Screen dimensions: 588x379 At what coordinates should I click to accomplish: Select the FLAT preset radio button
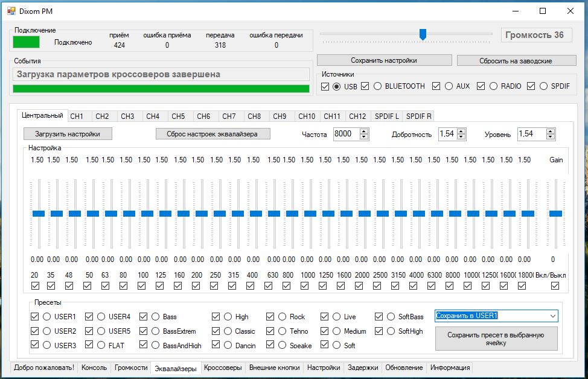(101, 346)
